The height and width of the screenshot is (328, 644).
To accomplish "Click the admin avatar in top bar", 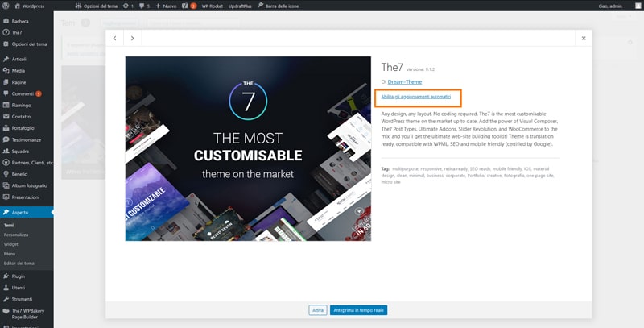I will (638, 6).
